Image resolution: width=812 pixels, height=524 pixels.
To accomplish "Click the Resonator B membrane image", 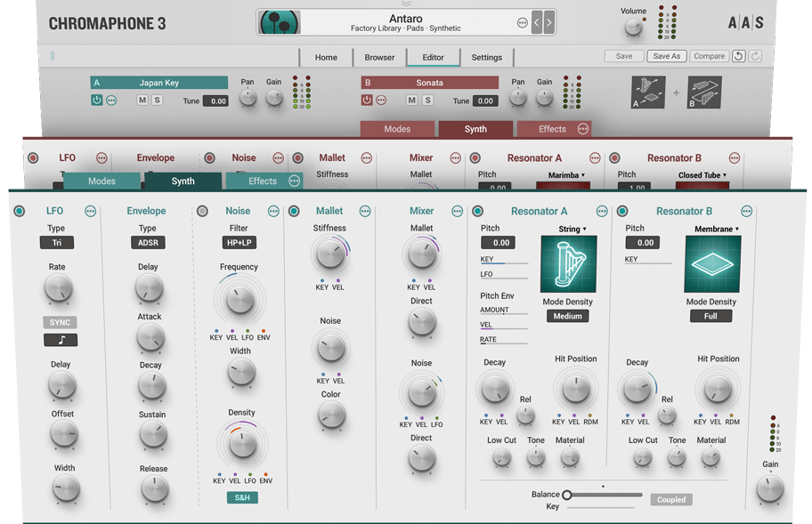I will pyautogui.click(x=711, y=264).
